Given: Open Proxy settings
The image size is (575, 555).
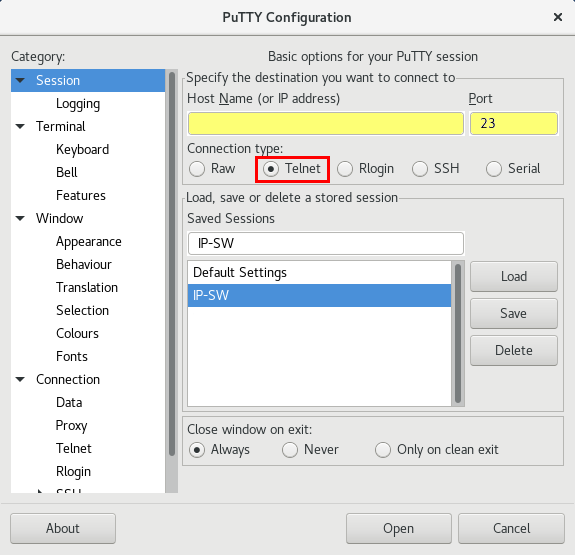Looking at the screenshot, I should (x=72, y=426).
